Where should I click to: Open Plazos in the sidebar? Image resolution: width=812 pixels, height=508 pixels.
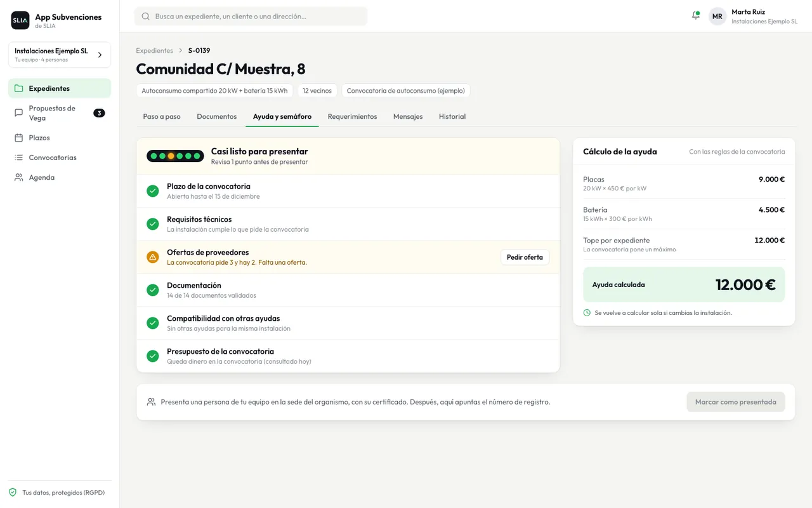[60, 138]
